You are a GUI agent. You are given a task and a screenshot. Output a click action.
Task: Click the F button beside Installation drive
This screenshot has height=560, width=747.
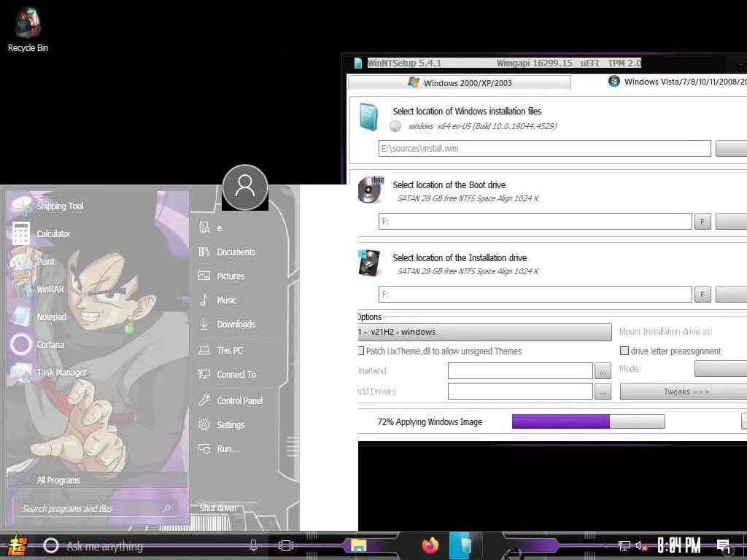703,295
